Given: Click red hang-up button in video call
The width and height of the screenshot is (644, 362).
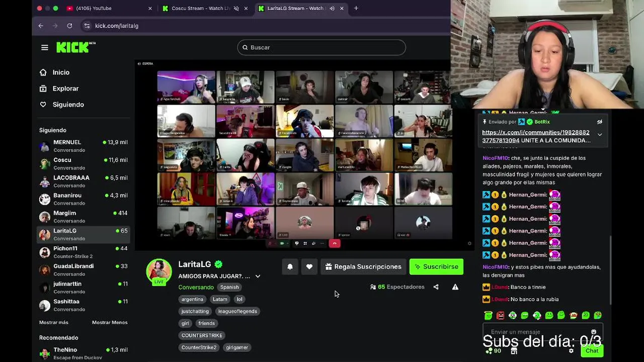Looking at the screenshot, I should point(335,243).
